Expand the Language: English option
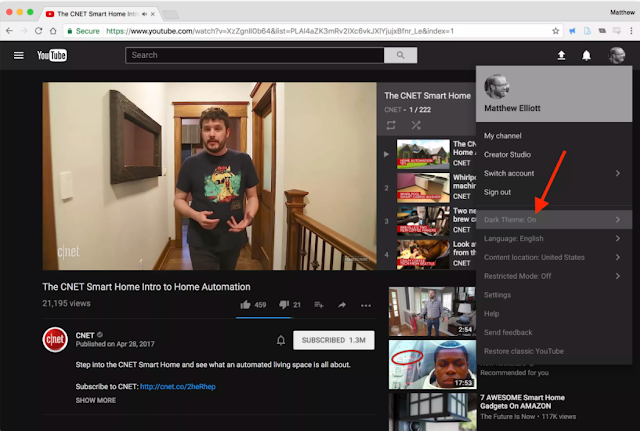Viewport: 640px width, 431px height. 553,238
